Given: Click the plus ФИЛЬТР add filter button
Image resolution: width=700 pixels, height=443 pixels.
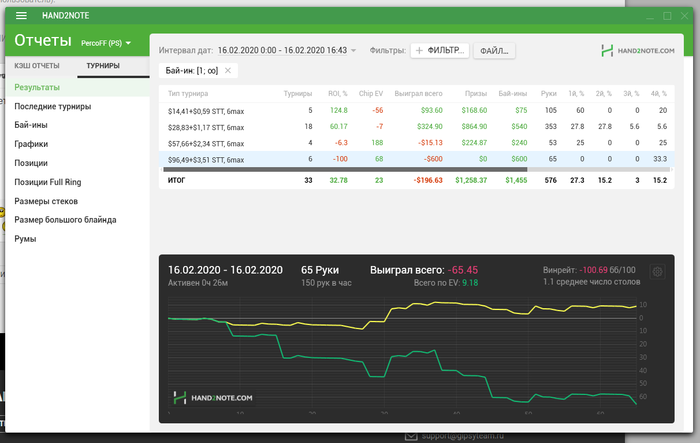Looking at the screenshot, I should point(440,50).
